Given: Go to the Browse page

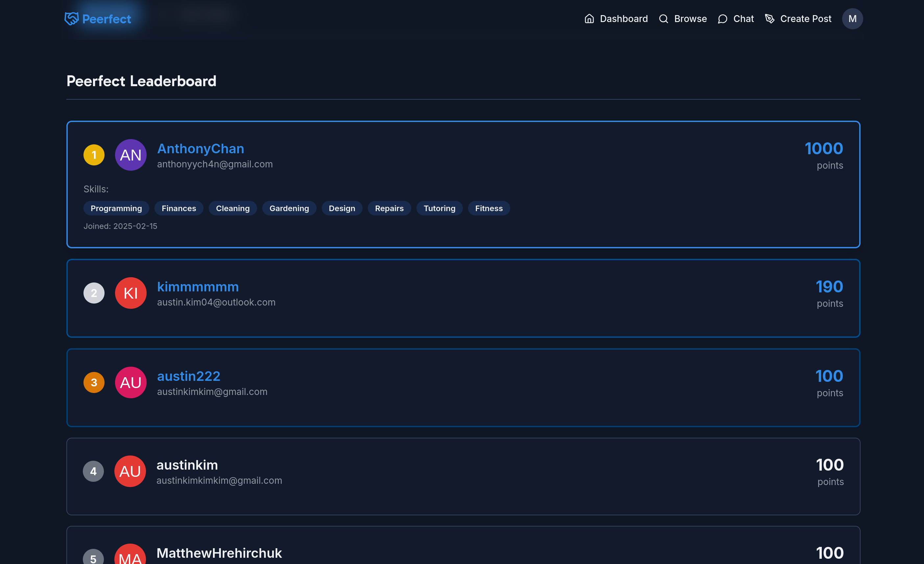Looking at the screenshot, I should click(x=690, y=19).
